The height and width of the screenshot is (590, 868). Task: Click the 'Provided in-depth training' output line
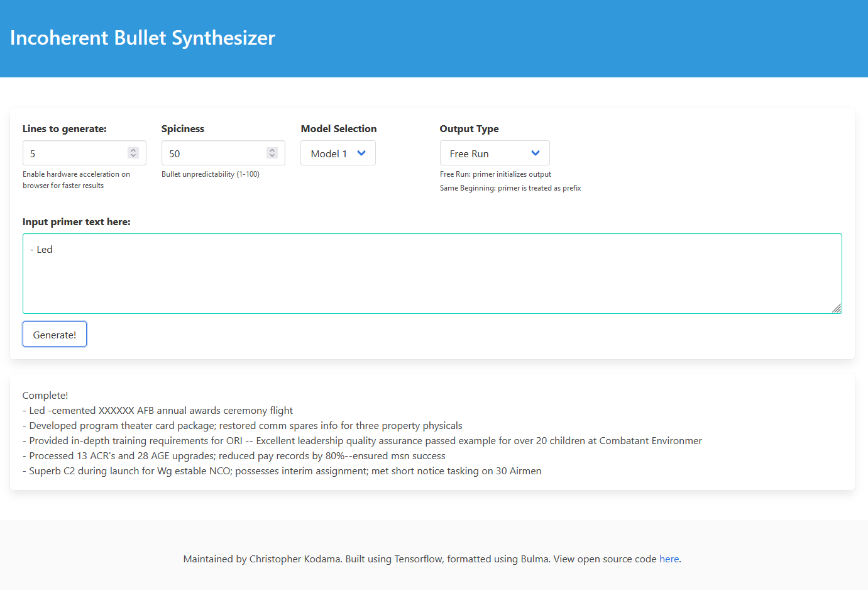[363, 441]
